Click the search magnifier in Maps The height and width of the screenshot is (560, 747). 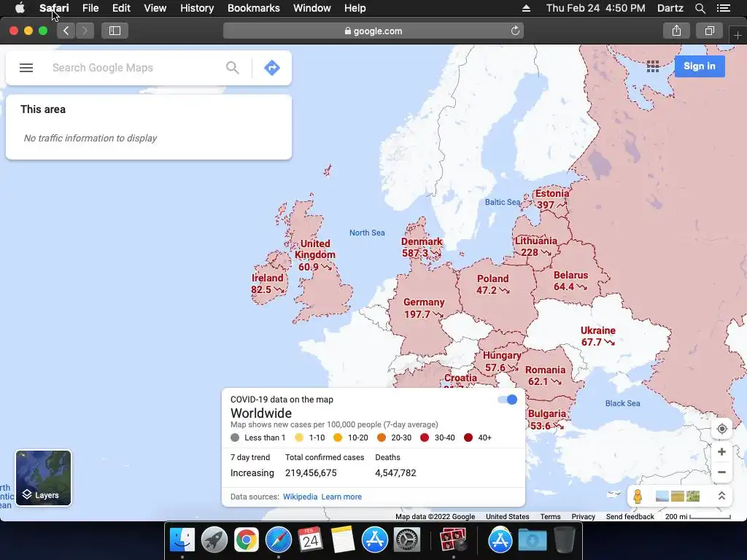click(x=233, y=68)
